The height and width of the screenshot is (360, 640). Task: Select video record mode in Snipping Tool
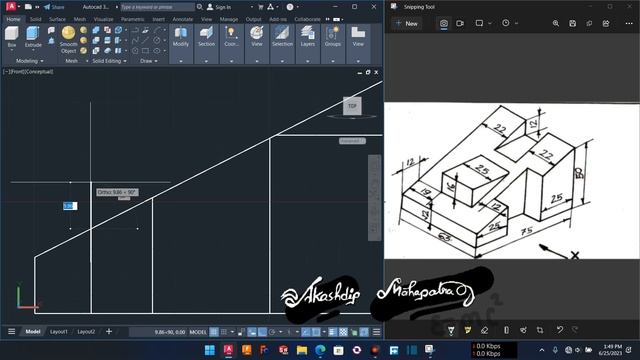(460, 23)
